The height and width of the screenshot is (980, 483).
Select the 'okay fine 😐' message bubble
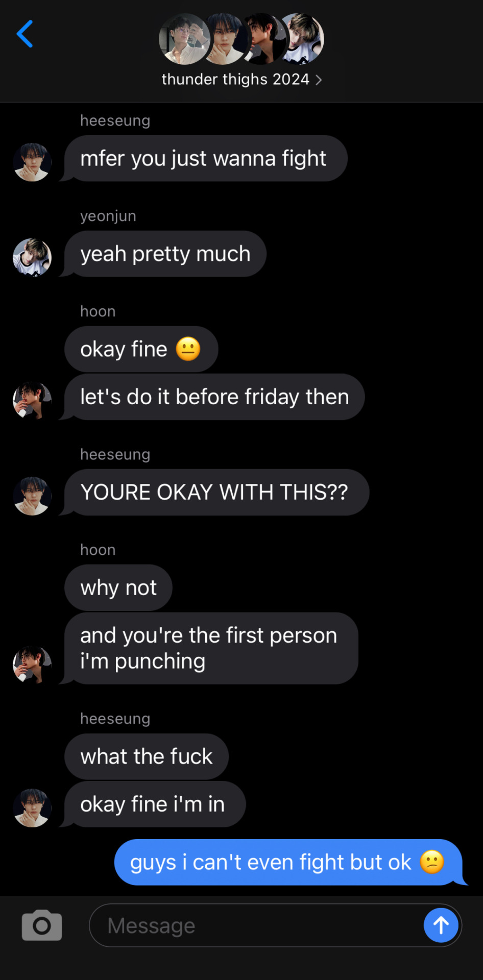coord(141,349)
